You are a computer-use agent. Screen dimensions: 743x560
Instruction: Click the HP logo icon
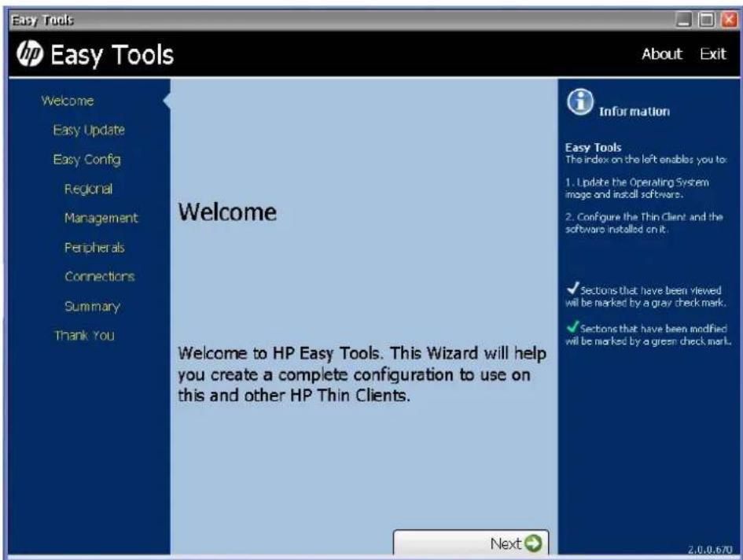tap(30, 53)
